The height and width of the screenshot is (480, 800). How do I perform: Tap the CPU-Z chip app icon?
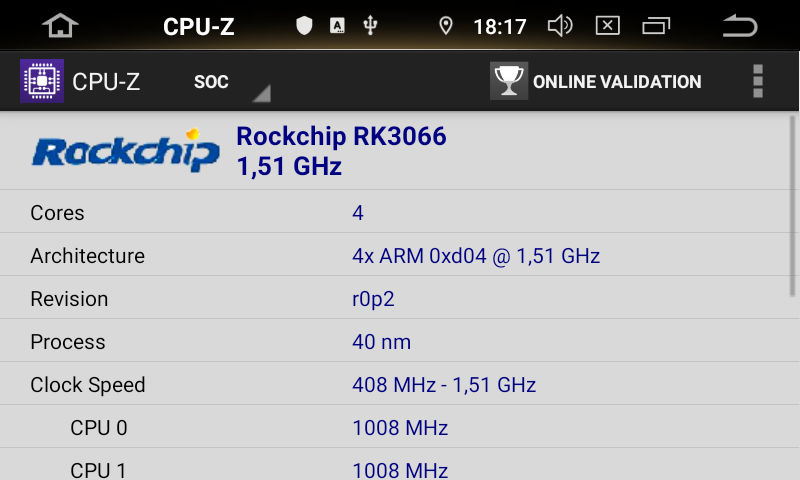[42, 81]
